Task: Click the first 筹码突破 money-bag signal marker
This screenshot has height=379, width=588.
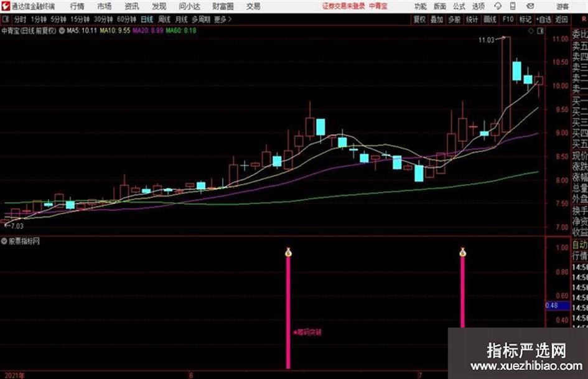Action: pyautogui.click(x=288, y=252)
